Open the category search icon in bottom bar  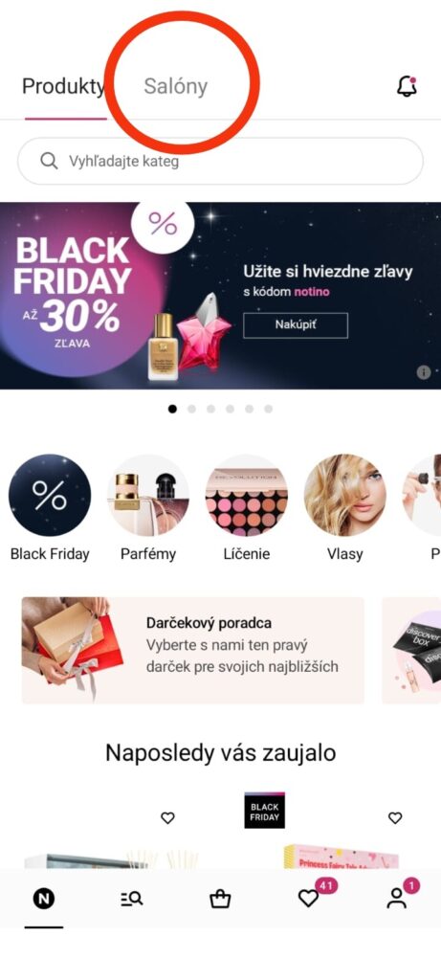point(132,900)
